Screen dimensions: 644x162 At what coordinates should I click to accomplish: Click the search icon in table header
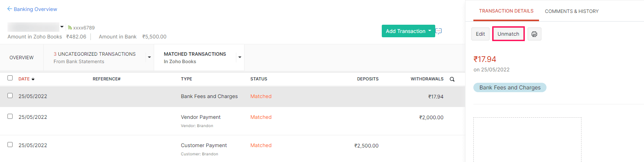tap(452, 79)
